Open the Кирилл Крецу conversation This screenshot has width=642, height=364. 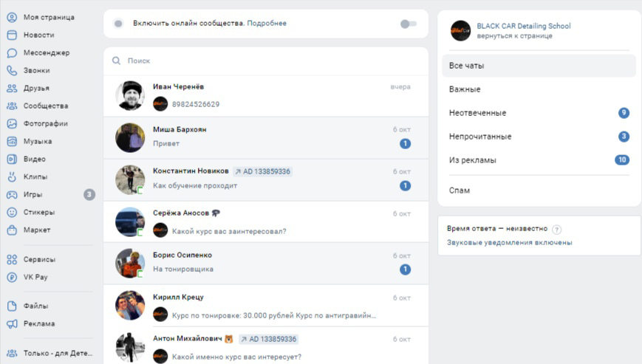(266, 306)
